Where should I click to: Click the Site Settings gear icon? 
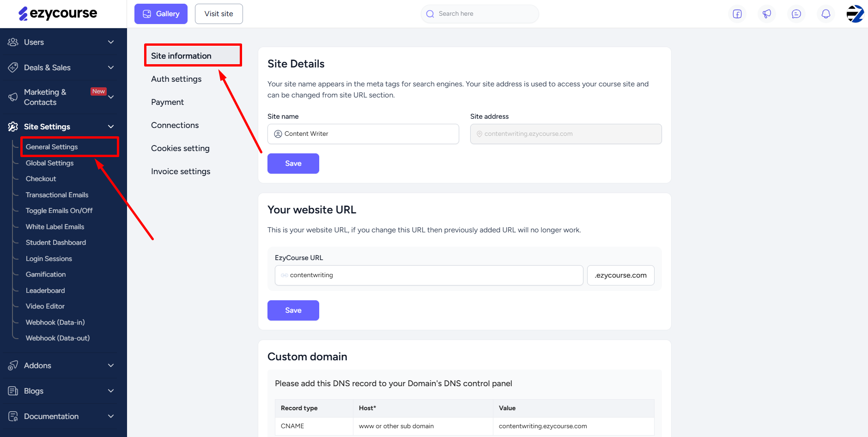[13, 127]
